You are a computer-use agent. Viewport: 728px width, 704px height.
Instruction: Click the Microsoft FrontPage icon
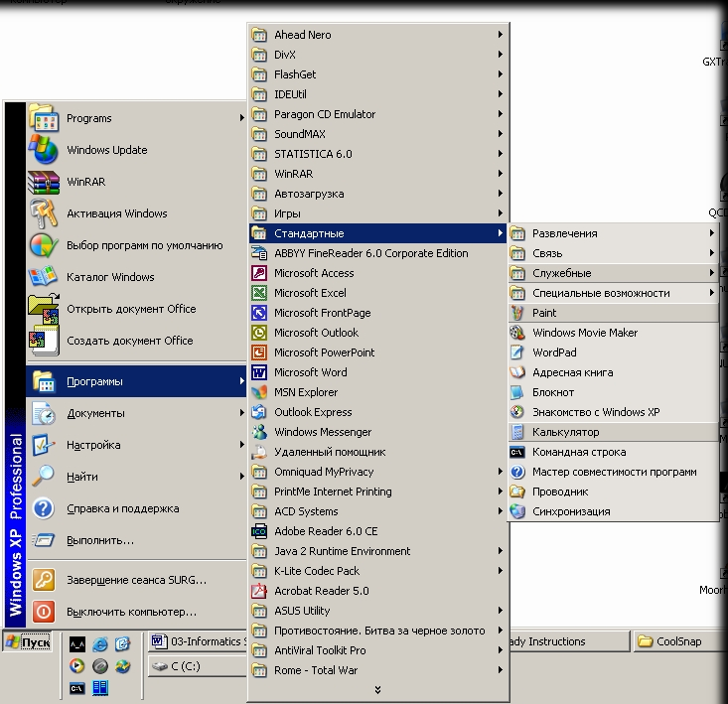(x=259, y=313)
